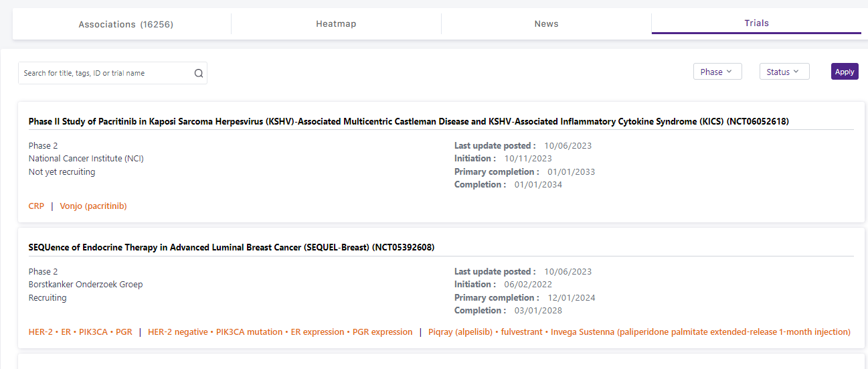Select the Invega Sustenna drug tag
The width and height of the screenshot is (868, 369).
(700, 332)
